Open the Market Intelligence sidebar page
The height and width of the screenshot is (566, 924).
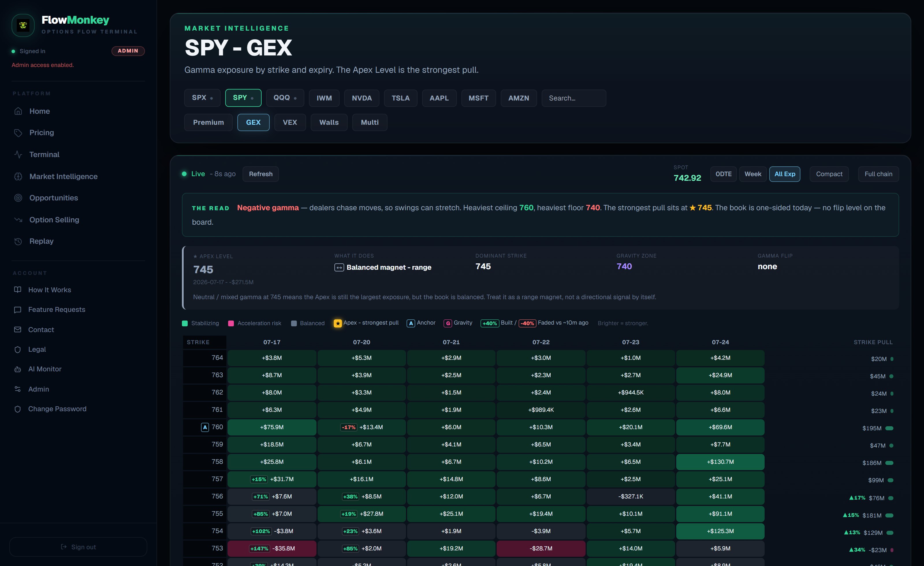63,176
